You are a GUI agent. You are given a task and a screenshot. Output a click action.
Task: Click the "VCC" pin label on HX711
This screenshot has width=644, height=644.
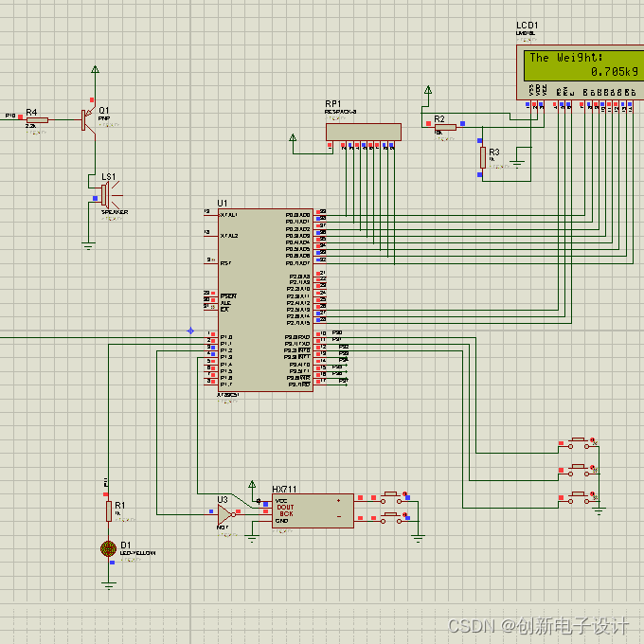coord(281,501)
